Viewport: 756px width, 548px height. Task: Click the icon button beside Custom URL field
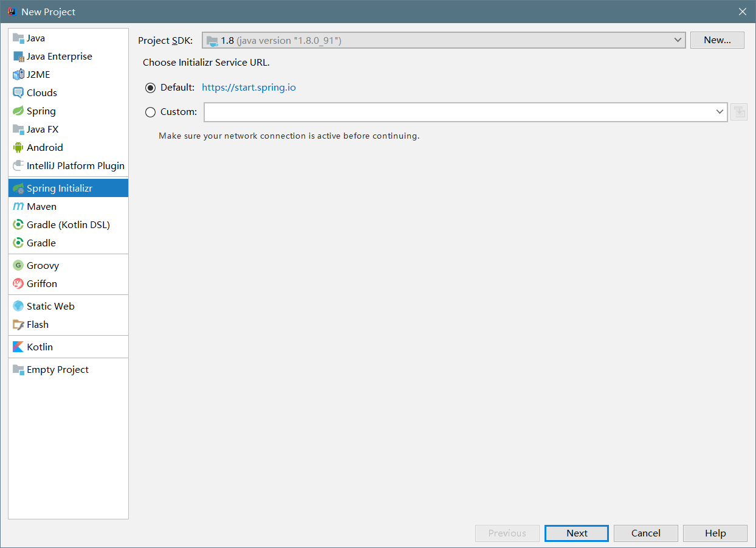pos(738,112)
